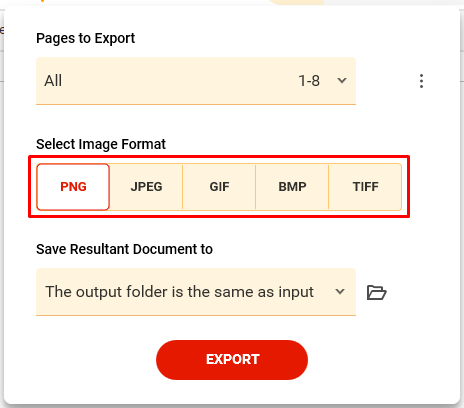This screenshot has height=408, width=464.
Task: Set image format to TIFF
Action: pos(365,187)
